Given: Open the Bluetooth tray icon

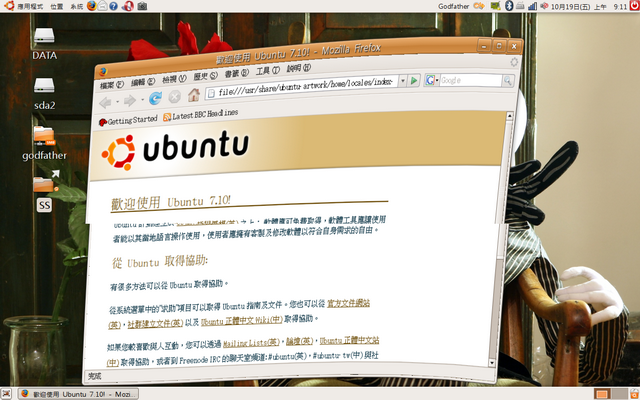Looking at the screenshot, I should tap(509, 6).
